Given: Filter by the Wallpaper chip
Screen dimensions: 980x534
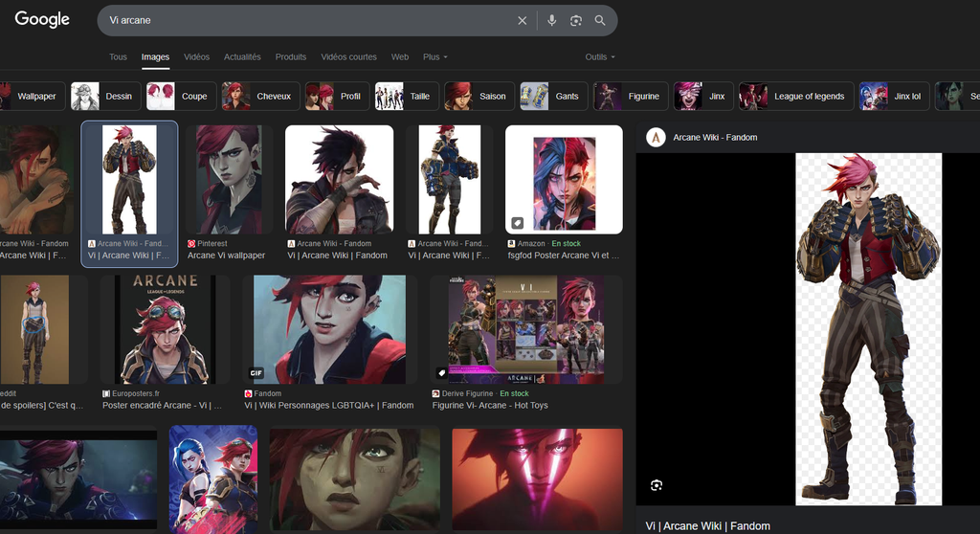Looking at the screenshot, I should 31,97.
